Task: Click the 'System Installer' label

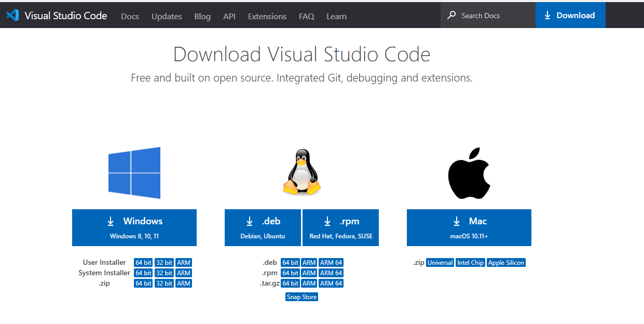Action: pos(104,273)
